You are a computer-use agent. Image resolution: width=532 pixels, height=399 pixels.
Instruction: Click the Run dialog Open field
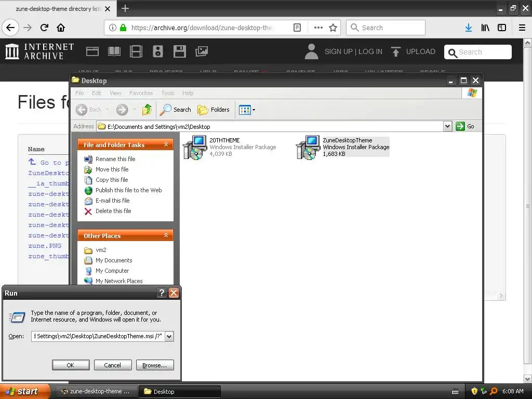[98, 336]
